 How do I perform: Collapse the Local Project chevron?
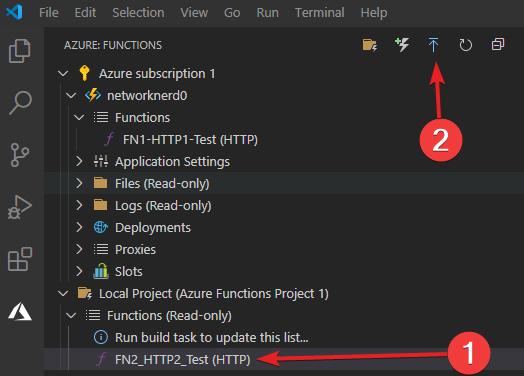(x=63, y=293)
